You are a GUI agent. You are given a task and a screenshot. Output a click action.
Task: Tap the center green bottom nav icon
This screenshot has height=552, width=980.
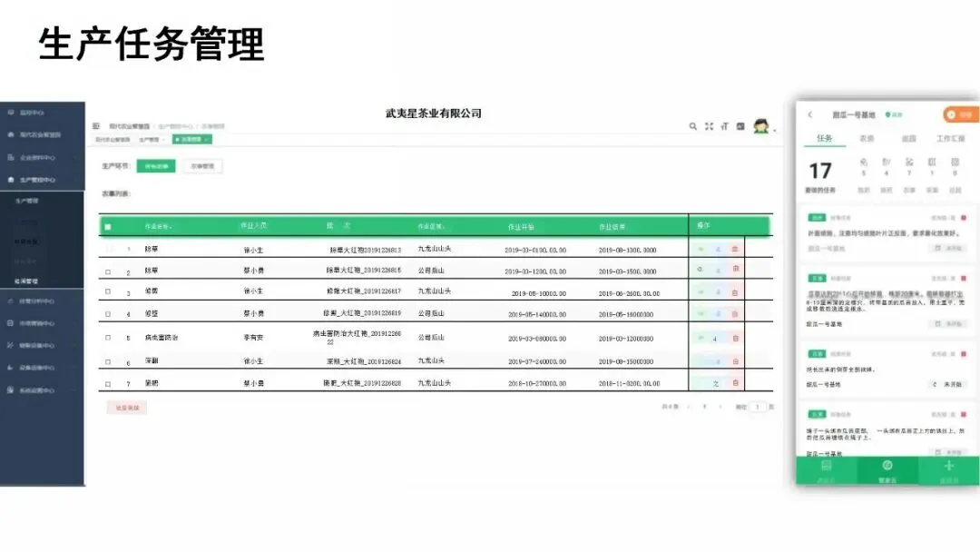tap(887, 470)
